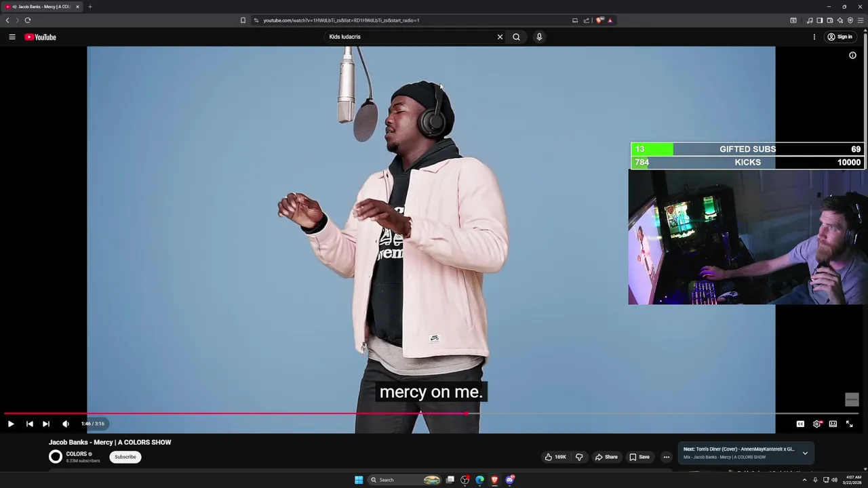Open the video info card icon

[x=852, y=56]
